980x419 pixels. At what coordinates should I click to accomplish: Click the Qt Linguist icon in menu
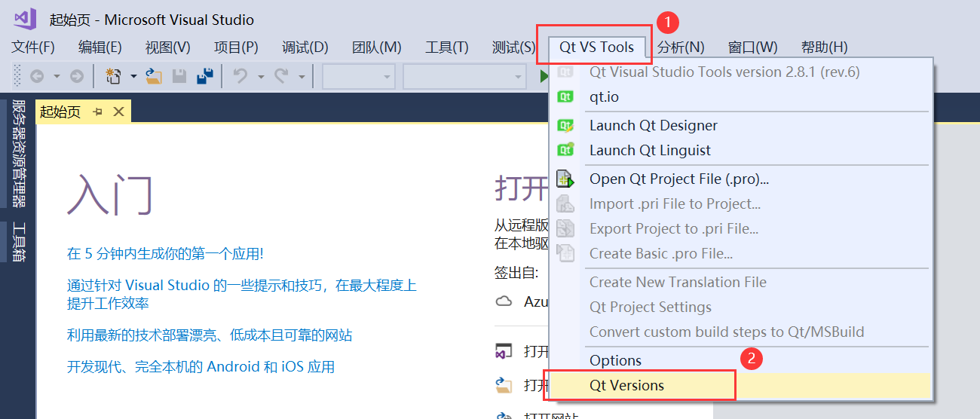coord(565,151)
